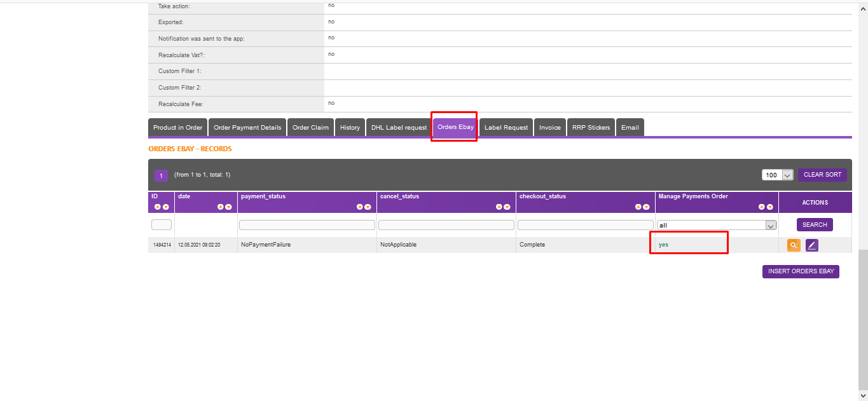View record 1494214 with magnifier icon

pos(794,245)
